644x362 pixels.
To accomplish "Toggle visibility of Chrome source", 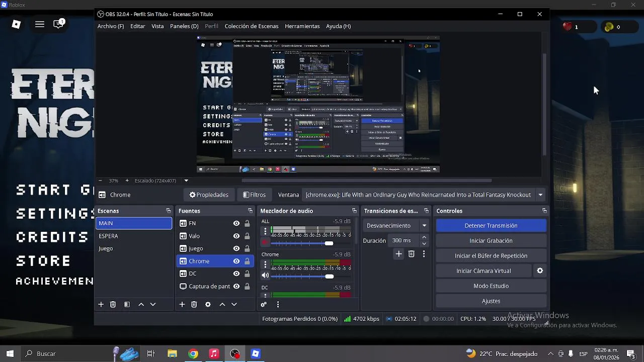I will (x=236, y=261).
